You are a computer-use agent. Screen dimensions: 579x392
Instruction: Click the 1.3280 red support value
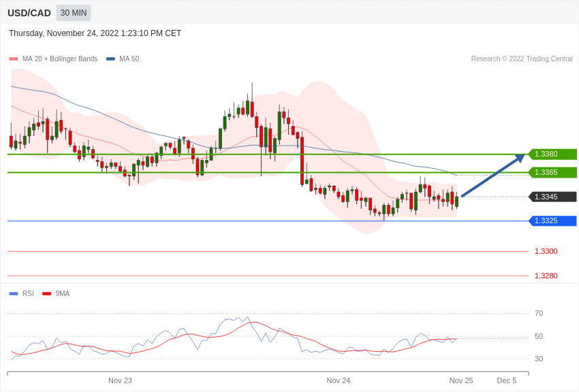[546, 276]
